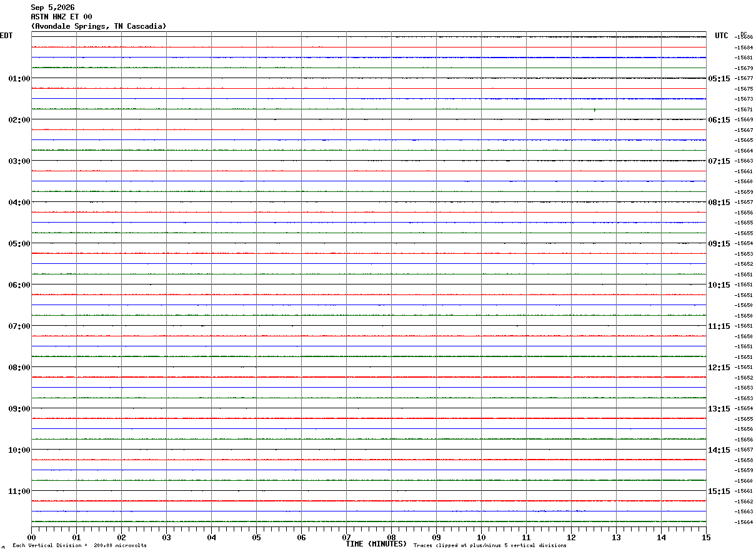Select the UTC column header
This screenshot has height=554, width=756.
pyautogui.click(x=722, y=36)
